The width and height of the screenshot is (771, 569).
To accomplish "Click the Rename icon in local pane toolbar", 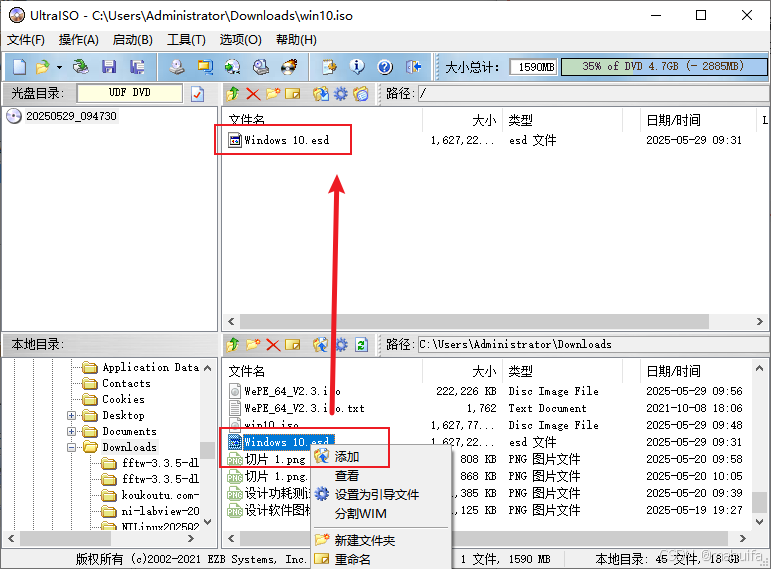I will tap(293, 345).
